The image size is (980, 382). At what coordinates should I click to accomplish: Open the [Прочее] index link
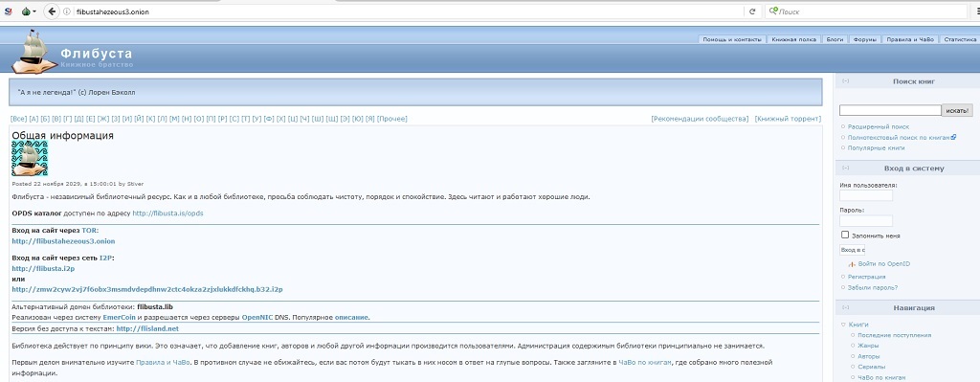[391, 118]
